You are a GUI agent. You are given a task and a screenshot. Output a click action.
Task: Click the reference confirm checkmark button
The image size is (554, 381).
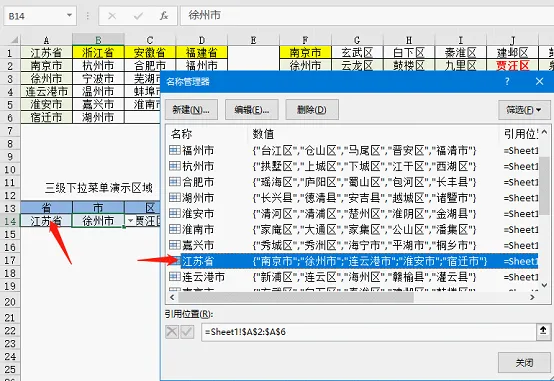coord(187,332)
